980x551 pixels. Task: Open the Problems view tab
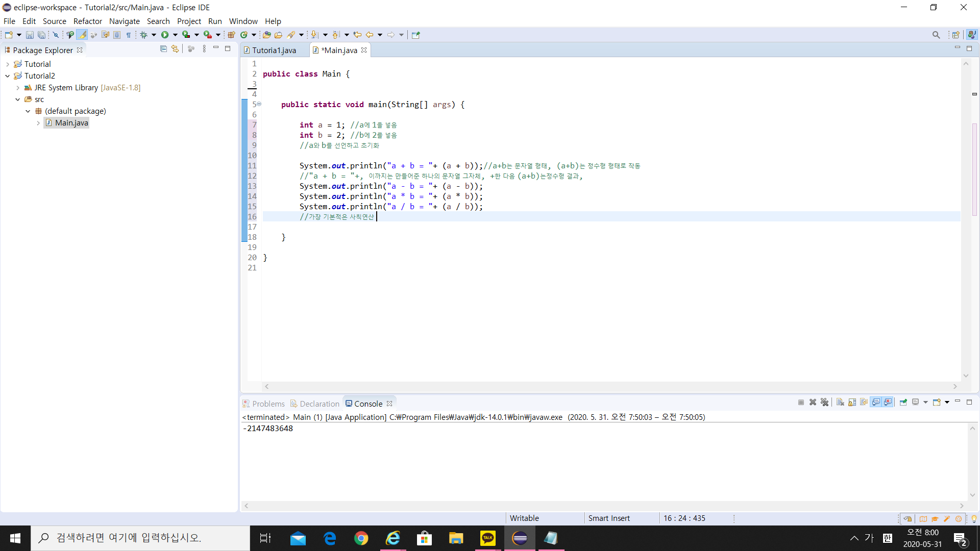(268, 404)
